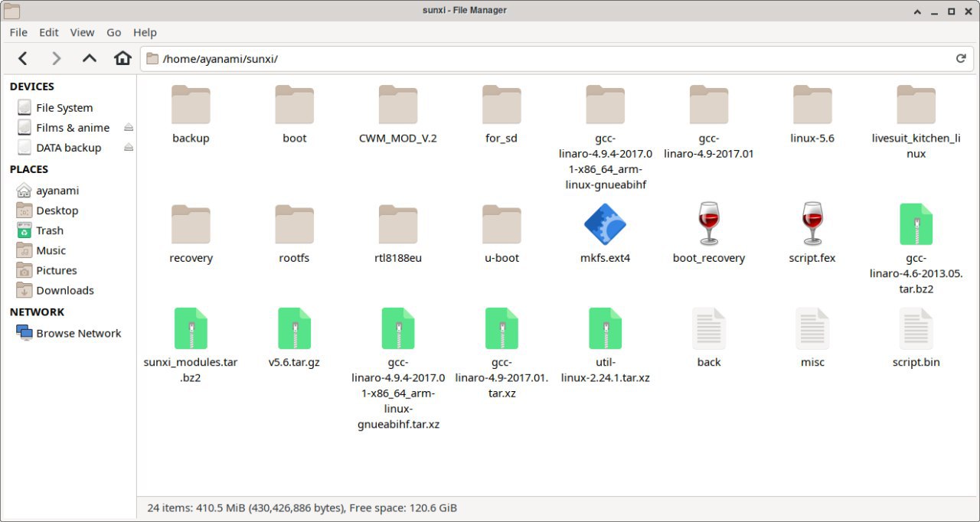Image resolution: width=980 pixels, height=522 pixels.
Task: Open the View menu
Action: (82, 32)
